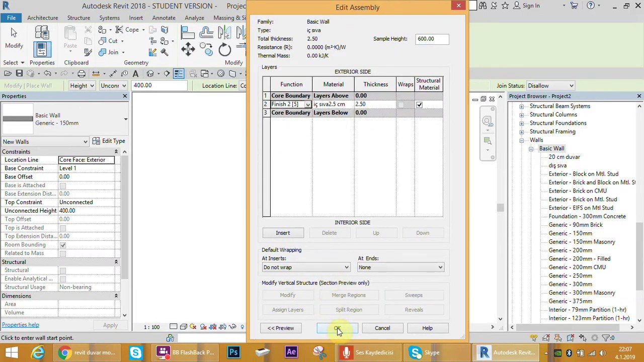Open Type Properties icon in ribbon
Viewport: 644px width, 362px height.
[x=42, y=33]
